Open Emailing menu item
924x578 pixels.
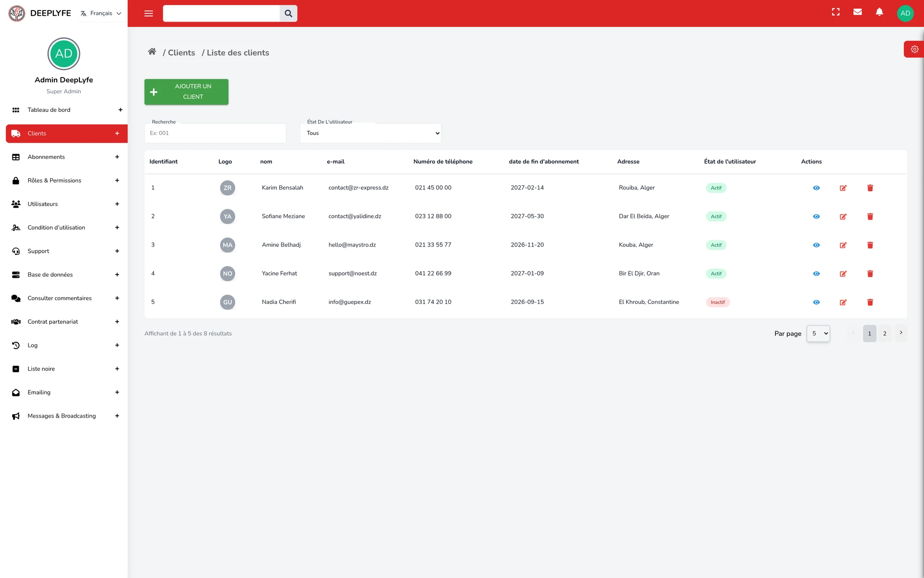pyautogui.click(x=66, y=393)
